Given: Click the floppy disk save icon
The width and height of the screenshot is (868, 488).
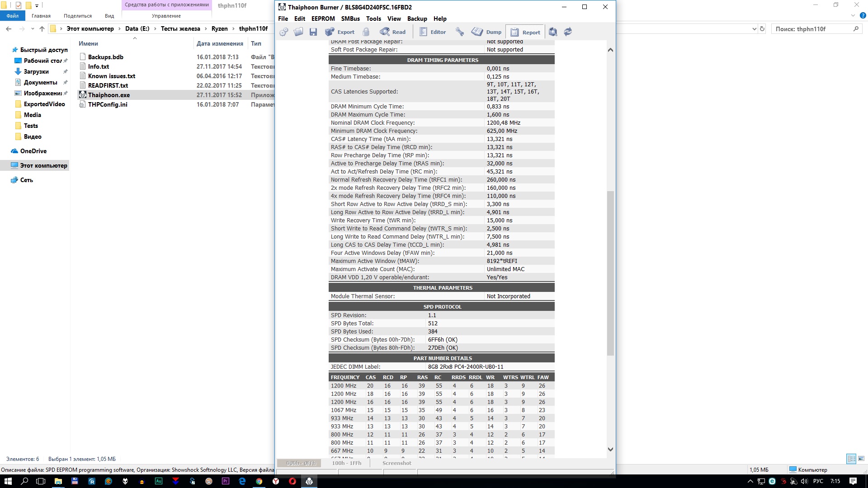Looking at the screenshot, I should coord(313,32).
